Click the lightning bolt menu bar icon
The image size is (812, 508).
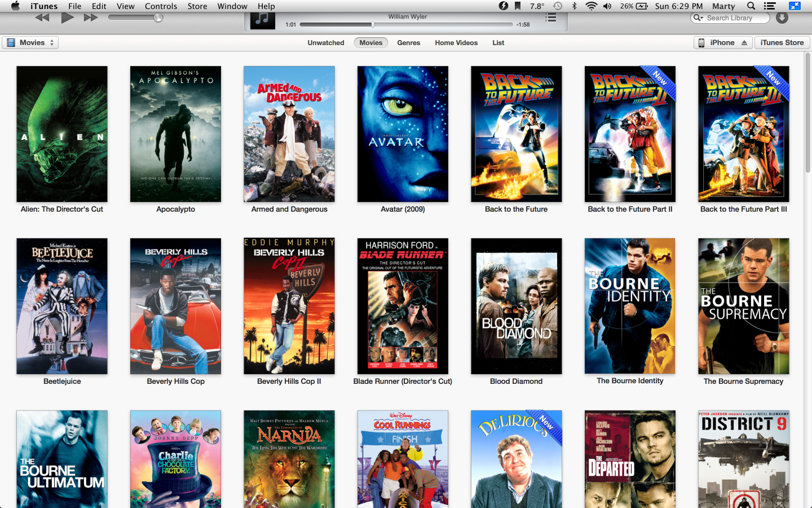point(503,6)
